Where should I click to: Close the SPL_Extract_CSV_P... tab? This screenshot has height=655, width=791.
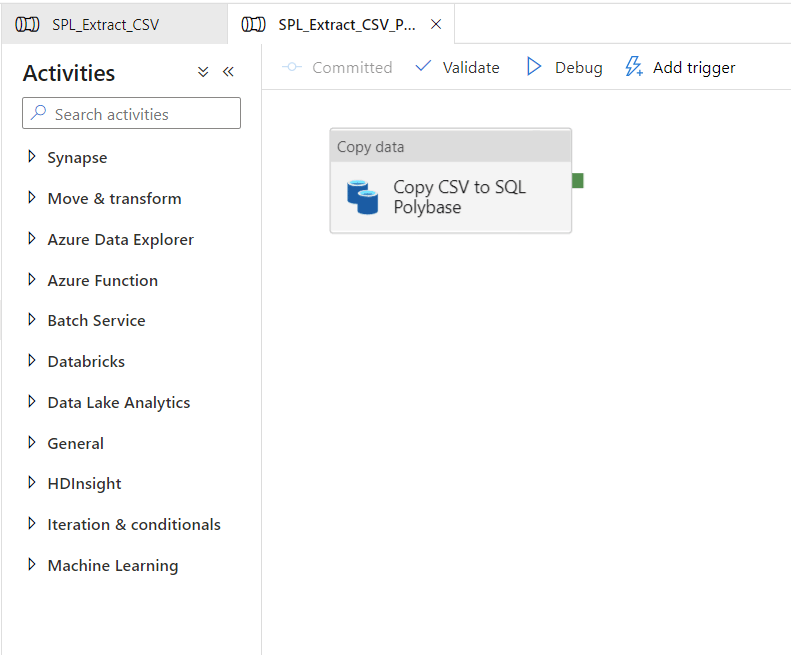pyautogui.click(x=436, y=24)
